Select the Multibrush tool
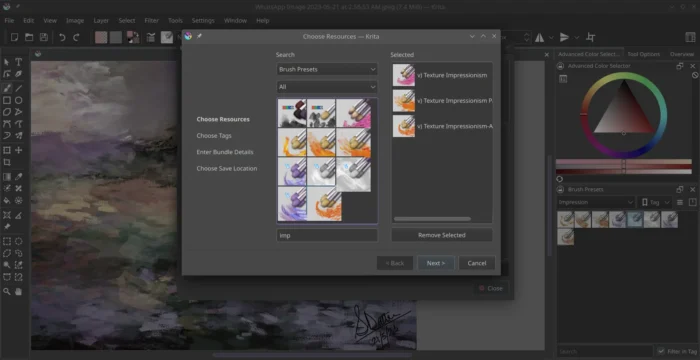The width and height of the screenshot is (700, 360). click(x=18, y=135)
